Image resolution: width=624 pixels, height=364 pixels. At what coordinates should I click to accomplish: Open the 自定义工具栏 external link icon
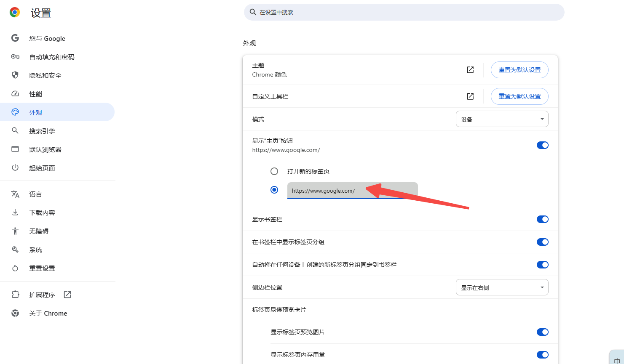point(470,96)
